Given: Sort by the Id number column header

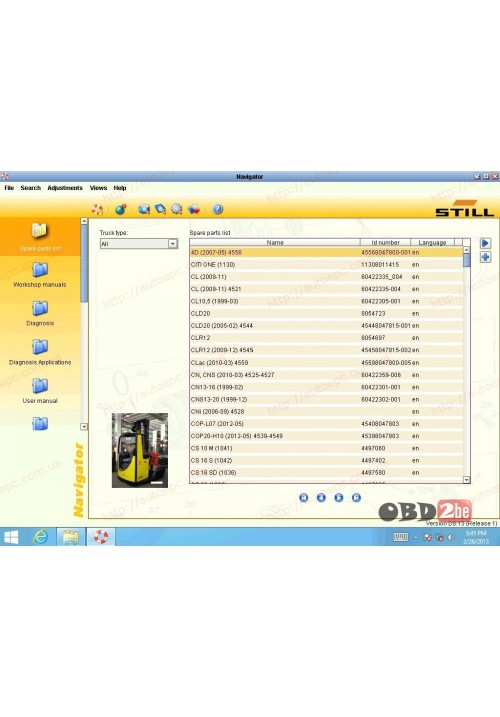Looking at the screenshot, I should [x=385, y=242].
